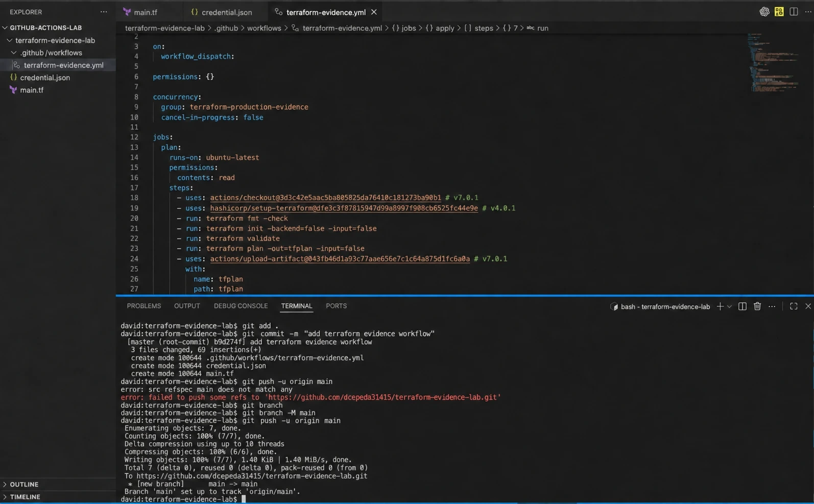The image size is (814, 504).
Task: Follow the actions/upload-artifact link on line 24
Action: (x=340, y=259)
